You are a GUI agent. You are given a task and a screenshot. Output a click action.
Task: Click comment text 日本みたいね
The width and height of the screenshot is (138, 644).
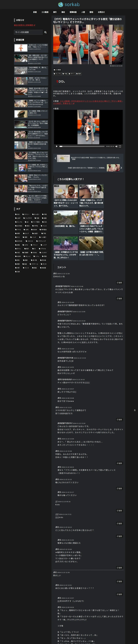point(59,276)
